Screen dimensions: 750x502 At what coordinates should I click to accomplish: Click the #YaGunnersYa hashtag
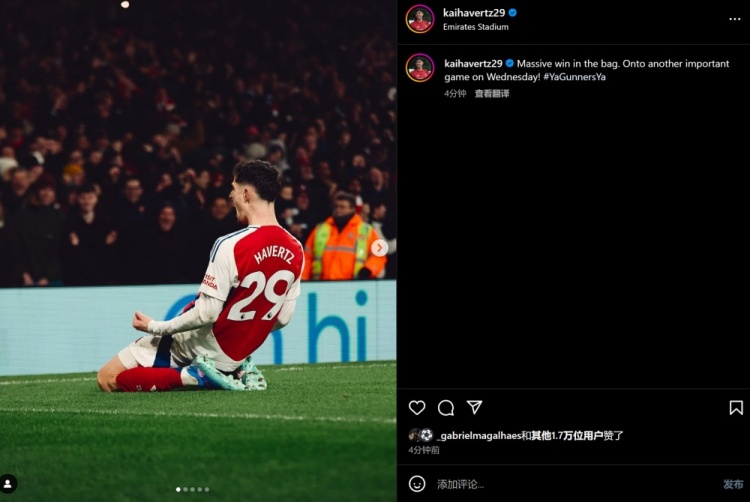coord(574,77)
